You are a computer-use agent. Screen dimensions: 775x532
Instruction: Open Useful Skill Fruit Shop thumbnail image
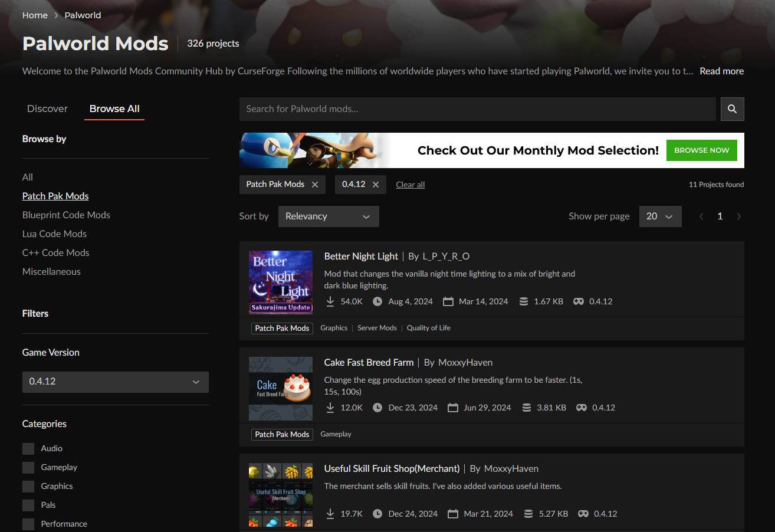click(x=281, y=495)
